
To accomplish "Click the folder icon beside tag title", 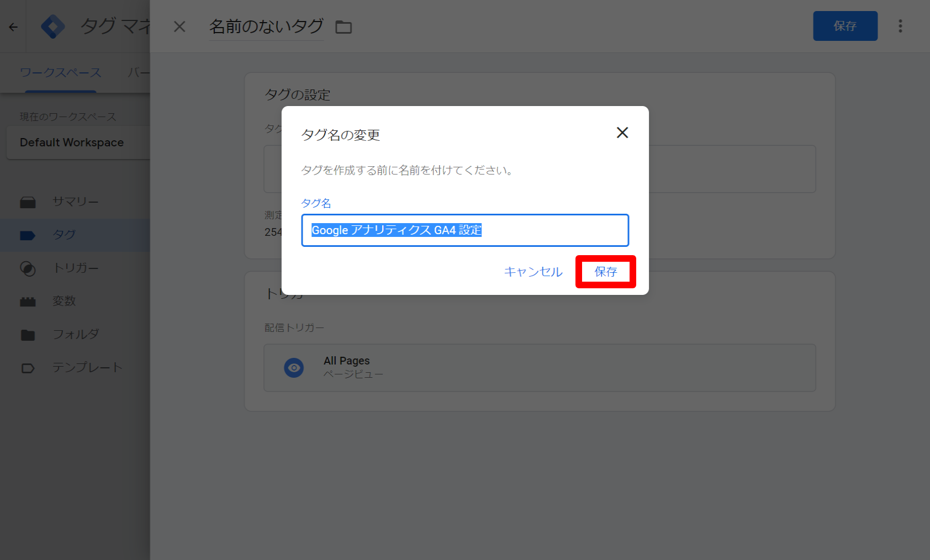I will pyautogui.click(x=344, y=27).
